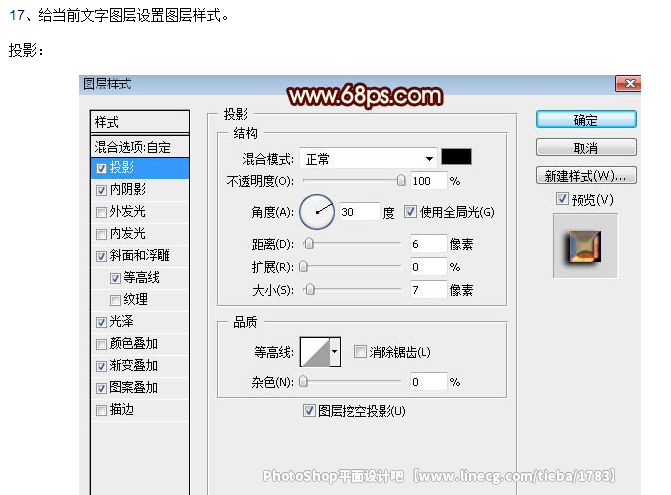Open the 混合模式 dropdown showing 正常

tap(368, 159)
